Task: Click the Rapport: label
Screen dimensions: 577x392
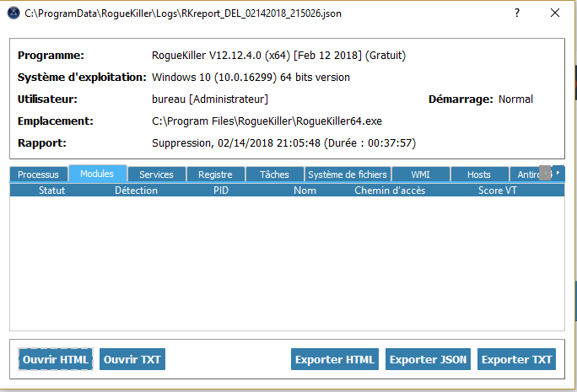Action: click(42, 143)
